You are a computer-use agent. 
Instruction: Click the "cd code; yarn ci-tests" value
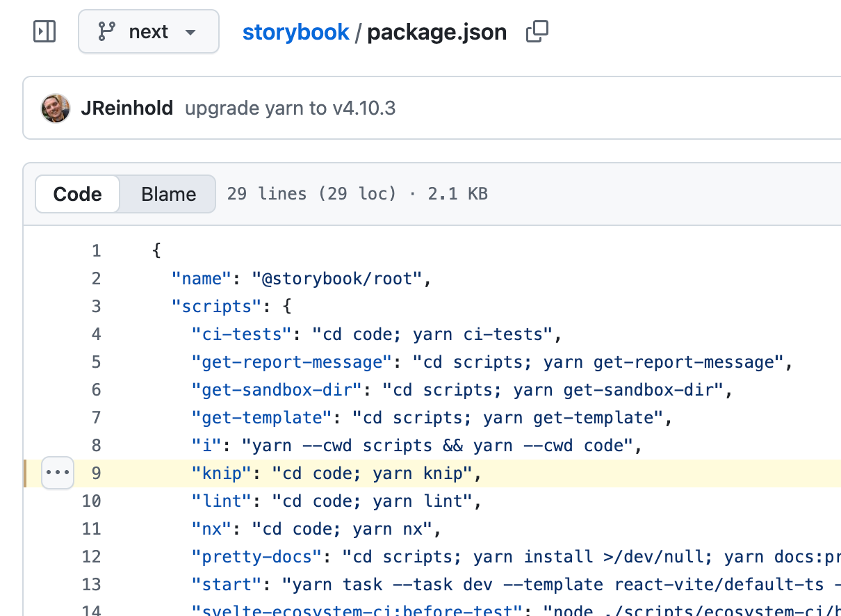(x=432, y=334)
